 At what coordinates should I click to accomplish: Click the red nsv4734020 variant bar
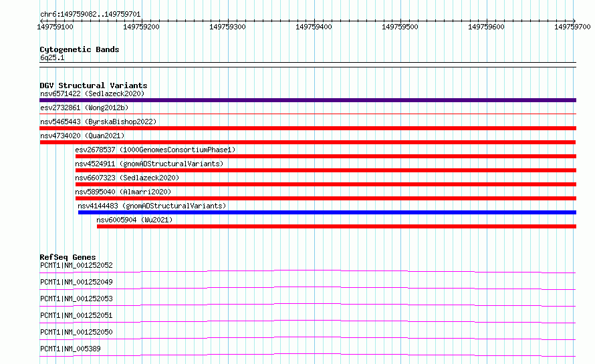point(308,142)
